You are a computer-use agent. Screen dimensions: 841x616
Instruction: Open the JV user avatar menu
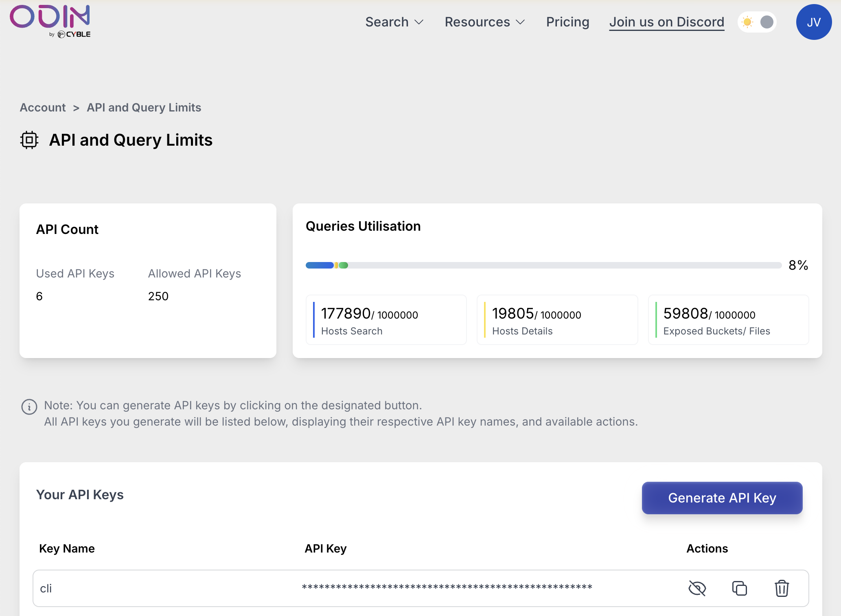pos(813,22)
